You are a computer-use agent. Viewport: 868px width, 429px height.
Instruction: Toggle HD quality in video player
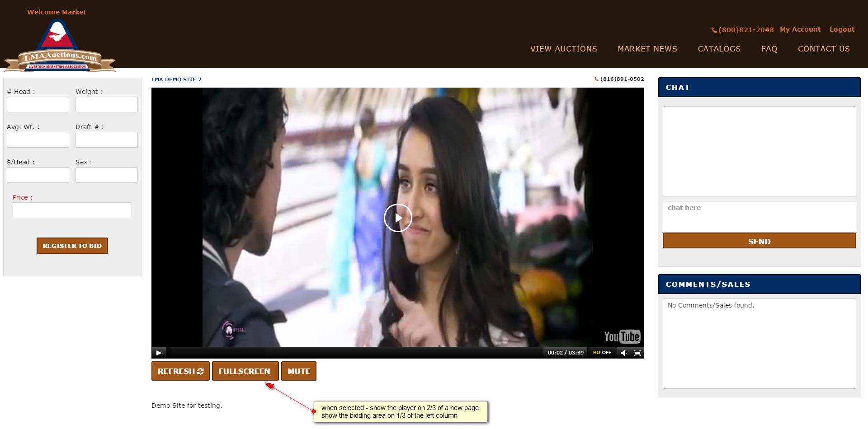(x=602, y=353)
